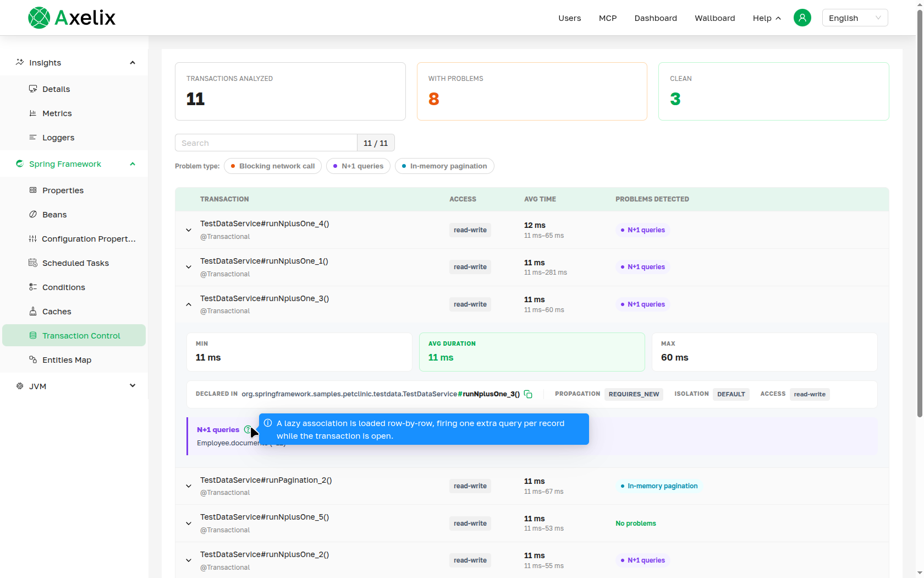Viewport: 924px width, 578px height.
Task: Go to the Wallboard page
Action: 714,18
